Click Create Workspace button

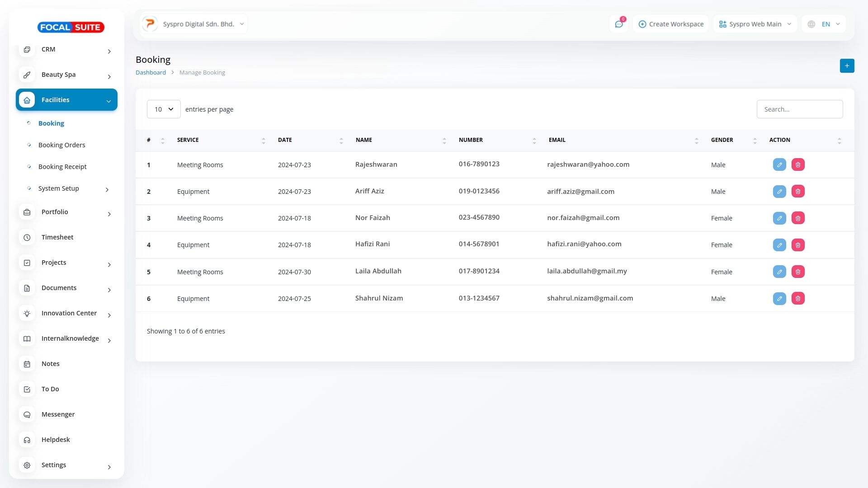point(671,24)
